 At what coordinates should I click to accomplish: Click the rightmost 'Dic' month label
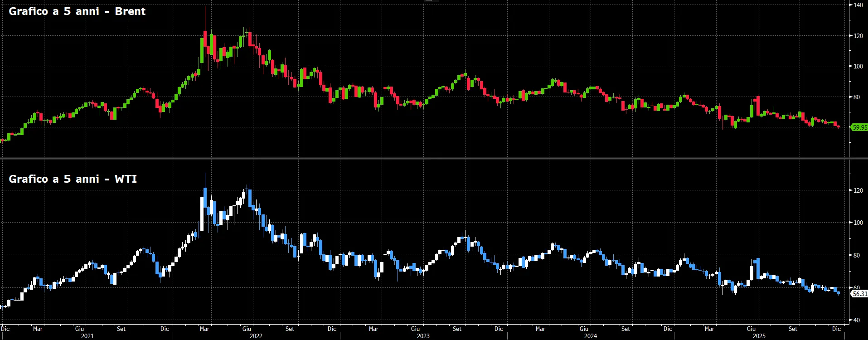point(836,329)
